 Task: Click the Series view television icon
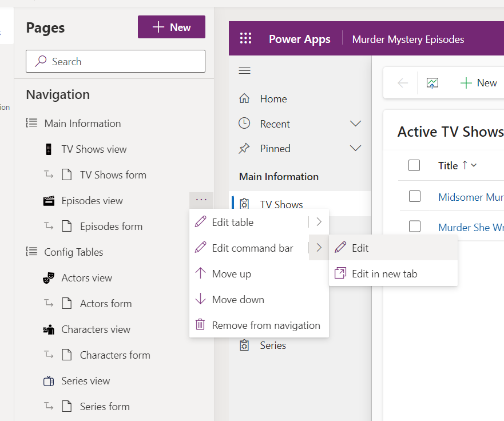coord(49,381)
